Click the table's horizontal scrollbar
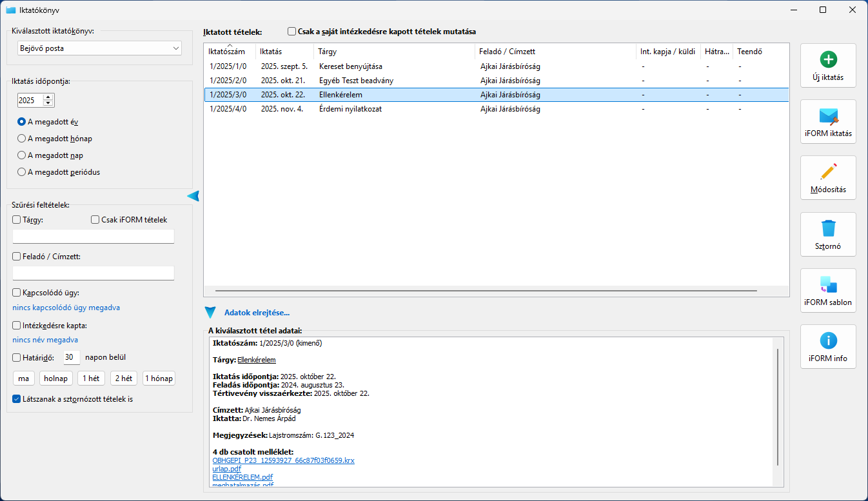The height and width of the screenshot is (501, 868). (x=486, y=291)
